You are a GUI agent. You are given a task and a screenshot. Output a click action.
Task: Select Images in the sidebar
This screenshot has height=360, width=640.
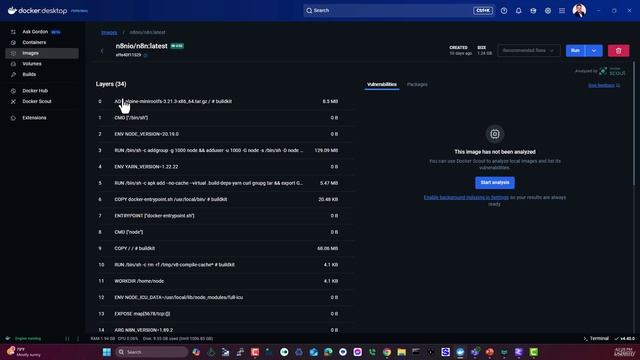coord(41,53)
